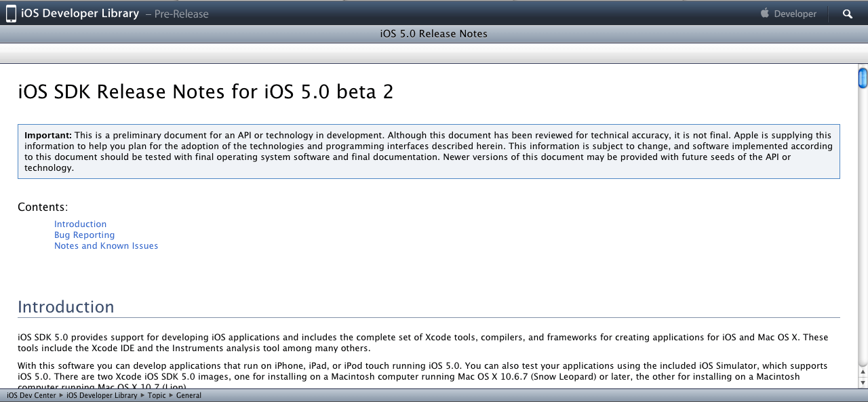The height and width of the screenshot is (402, 868).
Task: Click the iPhone device icon
Action: pos(11,13)
